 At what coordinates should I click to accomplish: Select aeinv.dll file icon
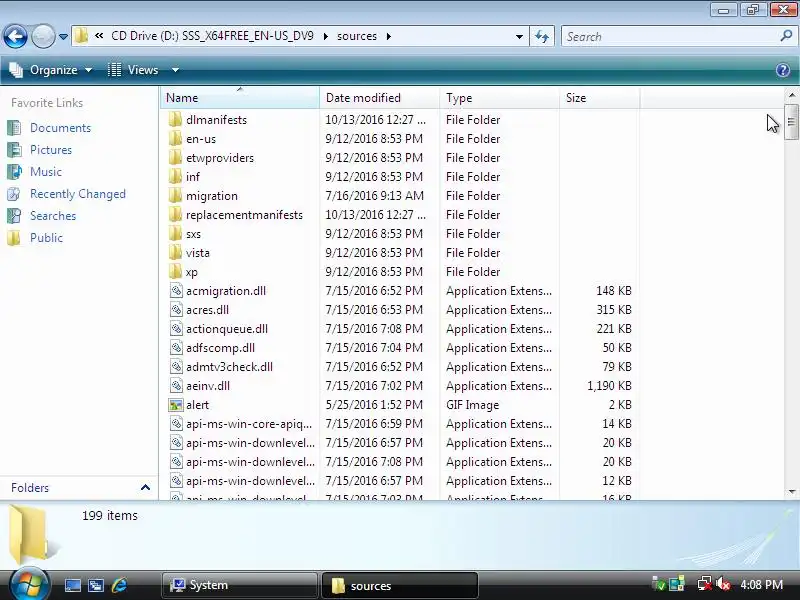(x=176, y=386)
